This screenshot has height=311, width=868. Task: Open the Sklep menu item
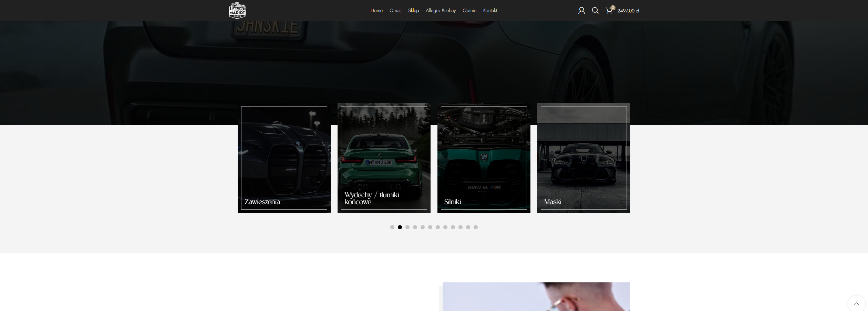pos(413,11)
